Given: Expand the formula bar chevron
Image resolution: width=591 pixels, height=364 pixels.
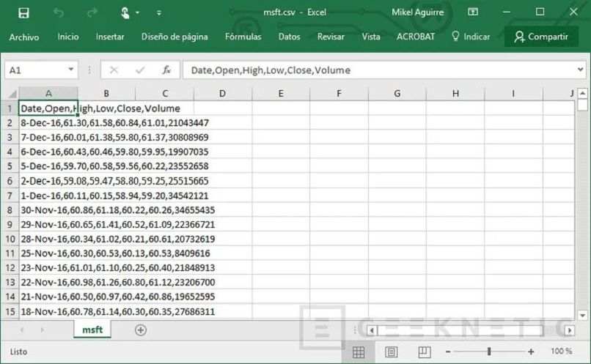Looking at the screenshot, I should (580, 70).
